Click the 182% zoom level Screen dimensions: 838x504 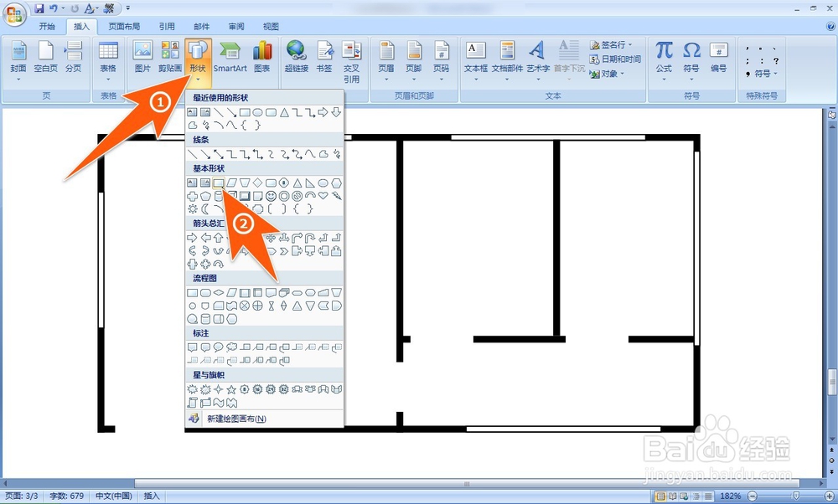pyautogui.click(x=730, y=496)
